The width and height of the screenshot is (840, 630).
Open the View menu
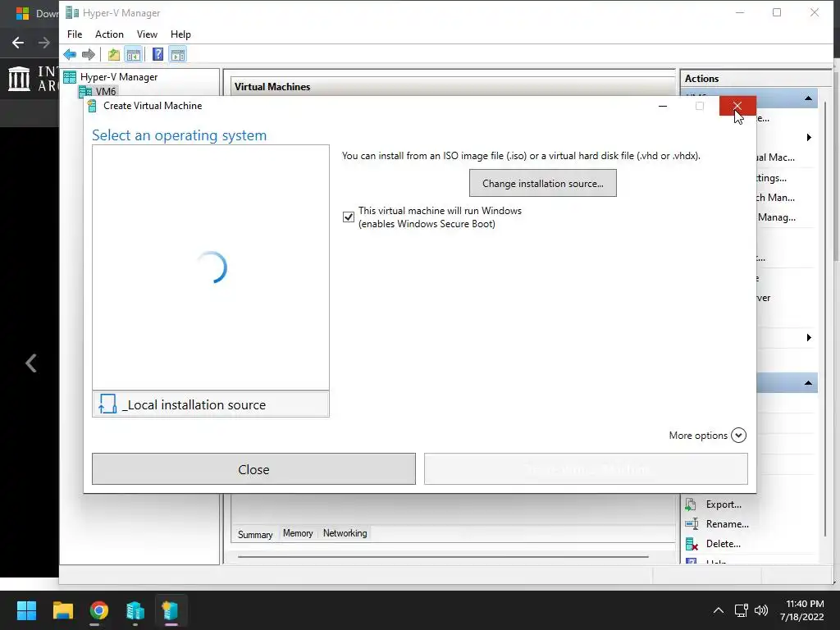pos(147,34)
